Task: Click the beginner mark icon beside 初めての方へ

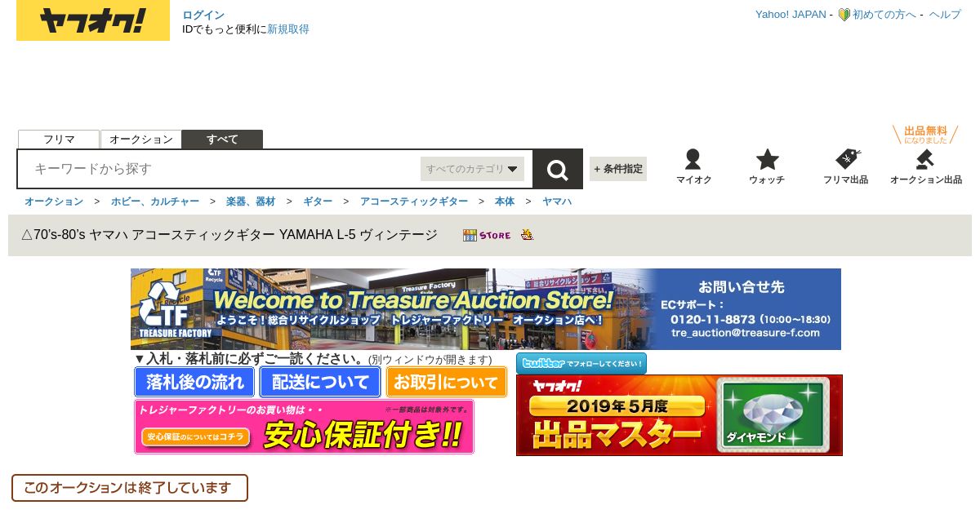Action: point(844,15)
